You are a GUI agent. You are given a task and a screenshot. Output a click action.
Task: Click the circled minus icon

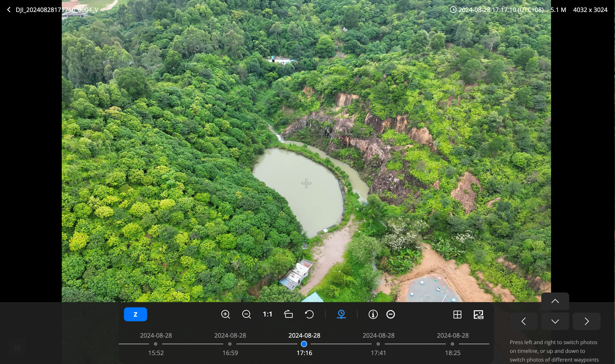pos(391,314)
